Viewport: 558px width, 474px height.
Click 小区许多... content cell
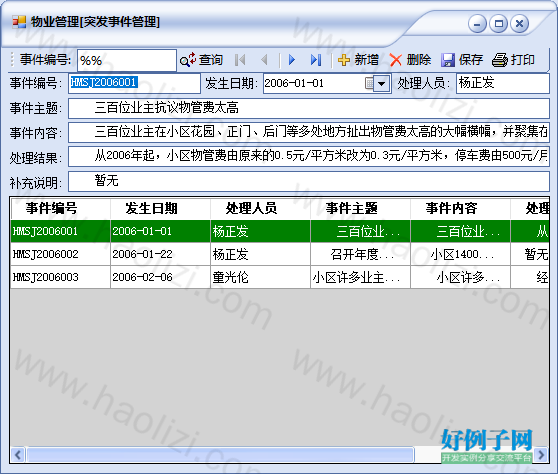click(x=460, y=277)
